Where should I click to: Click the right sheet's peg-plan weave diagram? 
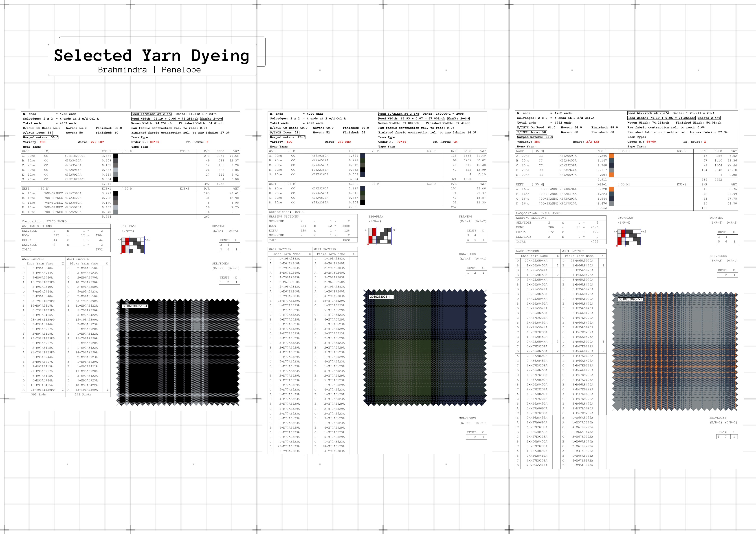click(629, 237)
